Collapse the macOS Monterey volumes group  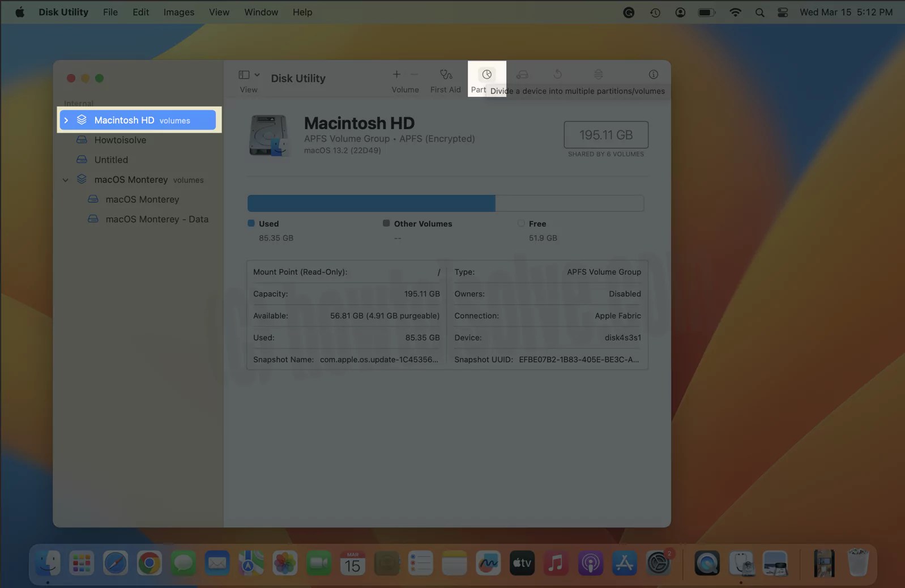(x=66, y=180)
